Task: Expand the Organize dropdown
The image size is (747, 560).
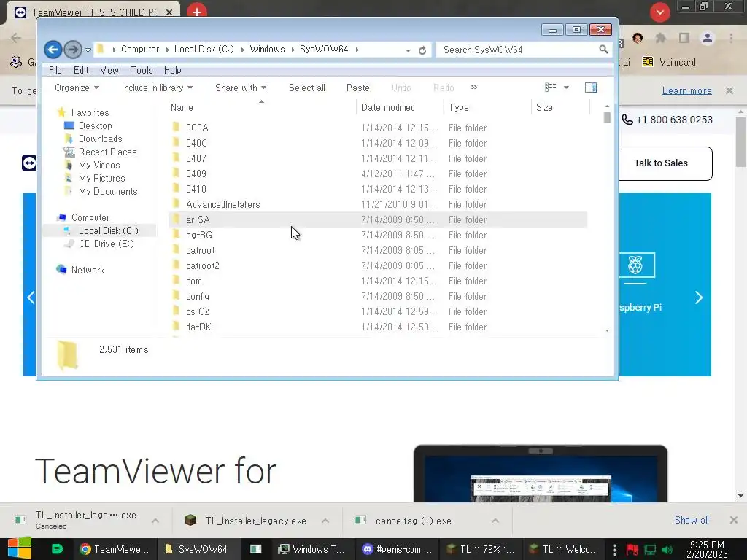Action: click(x=77, y=87)
